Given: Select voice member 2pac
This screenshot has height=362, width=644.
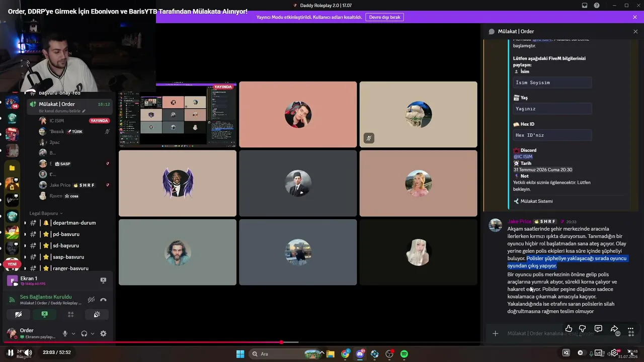Looking at the screenshot, I should click(x=74, y=142).
